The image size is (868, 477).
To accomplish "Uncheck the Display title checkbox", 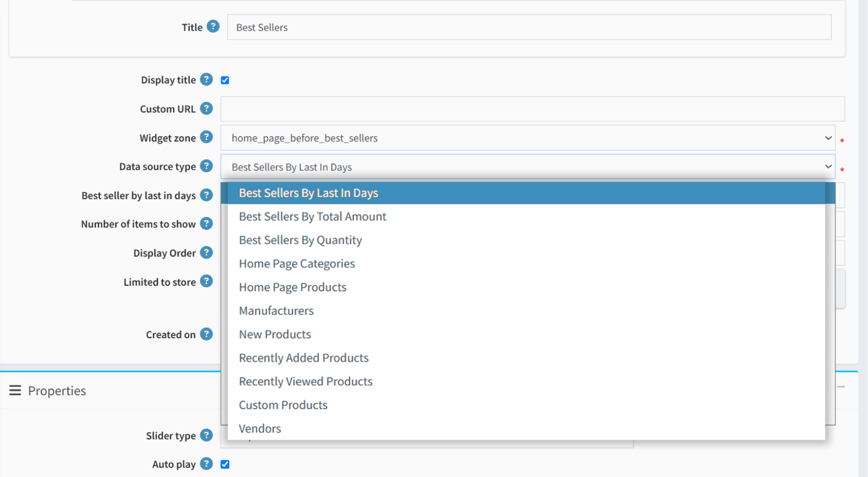I will [225, 80].
